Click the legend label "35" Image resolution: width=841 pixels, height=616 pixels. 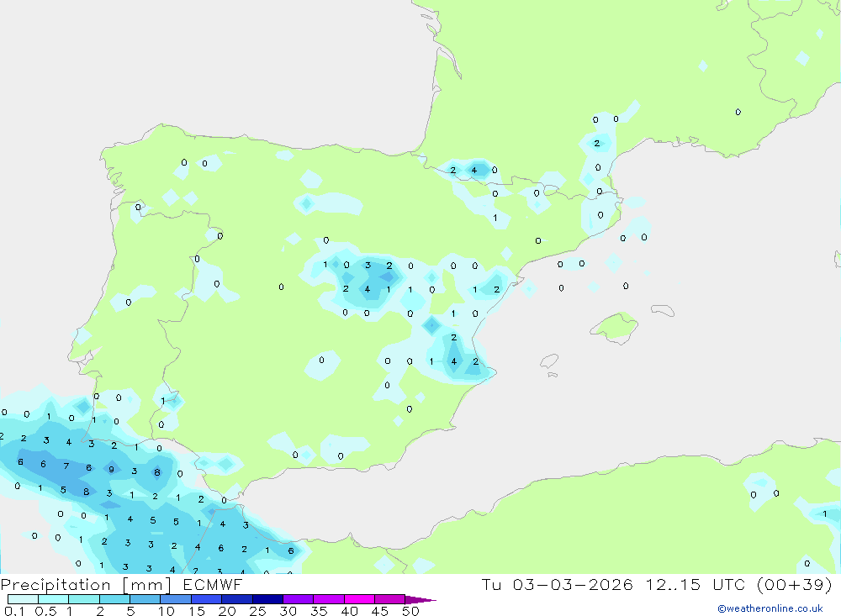[x=319, y=611]
